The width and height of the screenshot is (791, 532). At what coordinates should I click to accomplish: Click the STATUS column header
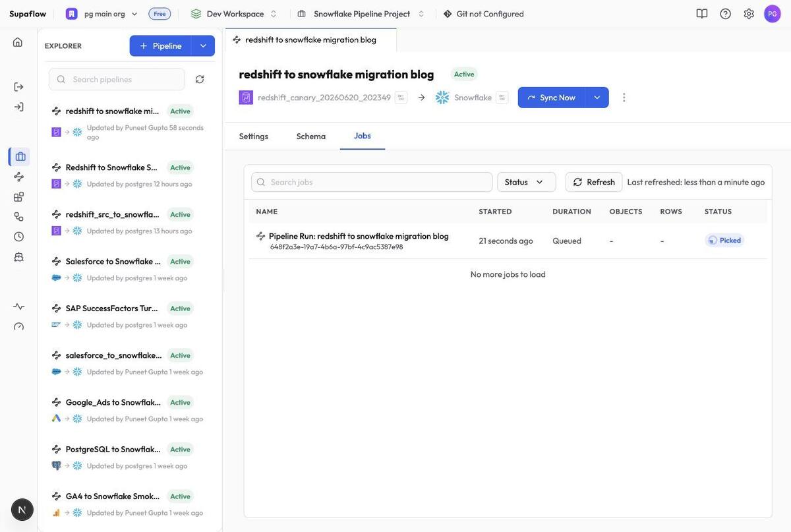click(718, 212)
